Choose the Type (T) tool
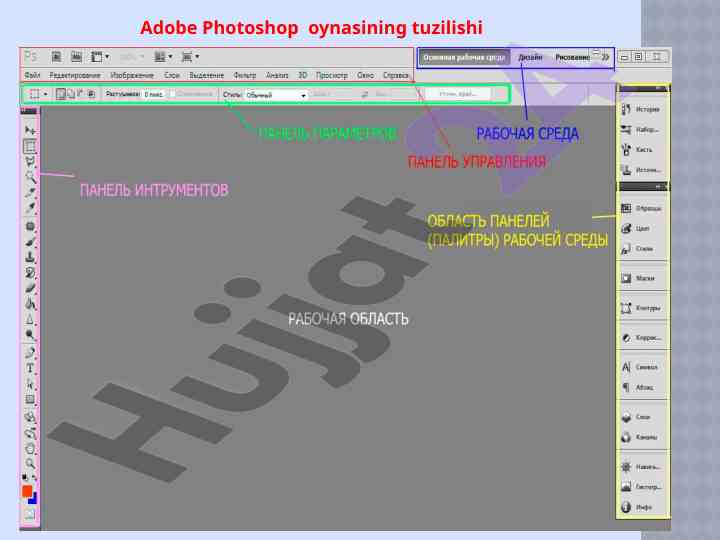This screenshot has width=720, height=540. tap(30, 367)
